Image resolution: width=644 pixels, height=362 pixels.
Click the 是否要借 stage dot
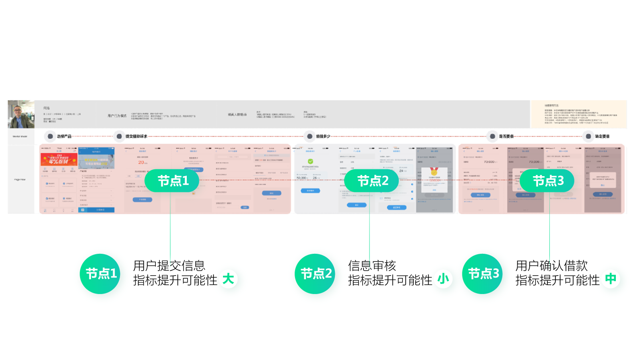coord(492,136)
